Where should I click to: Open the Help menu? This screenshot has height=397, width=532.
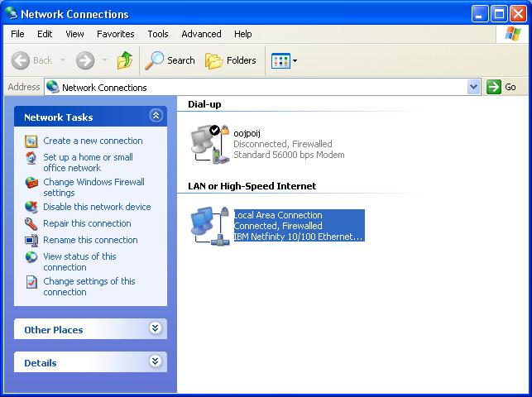tap(243, 34)
